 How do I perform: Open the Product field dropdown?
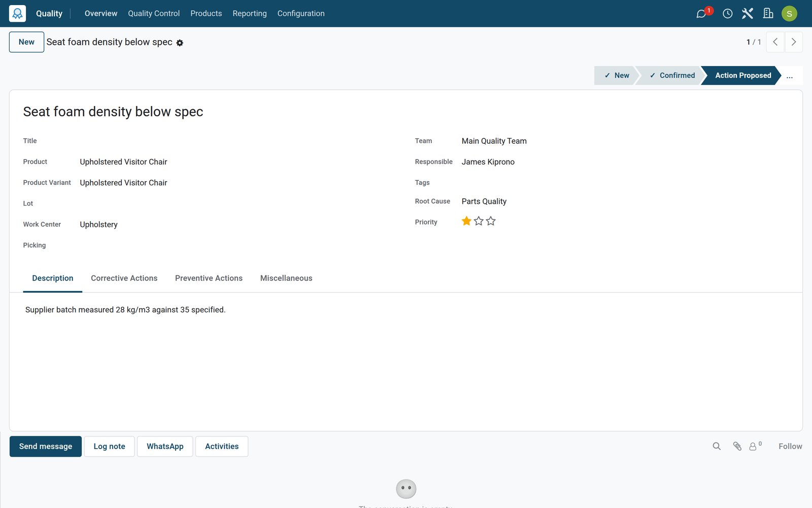[x=239, y=162]
